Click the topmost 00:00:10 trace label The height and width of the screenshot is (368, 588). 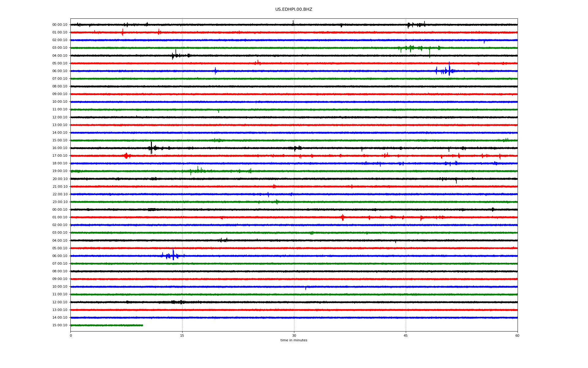[60, 25]
